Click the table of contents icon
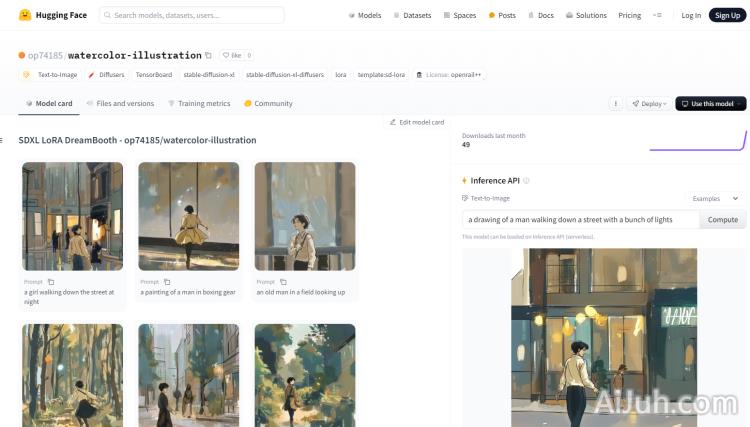 [x=2, y=140]
